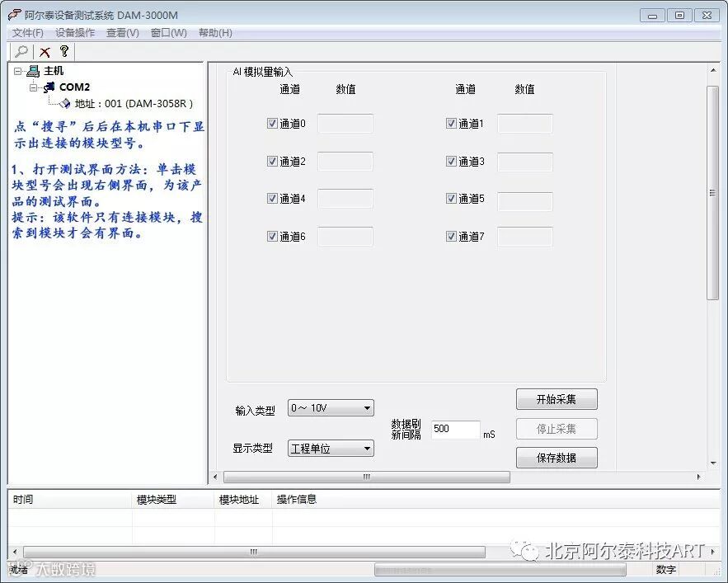Click the AI 模拟量输入 group label
Viewport: 728px width, 583px height.
tap(262, 72)
